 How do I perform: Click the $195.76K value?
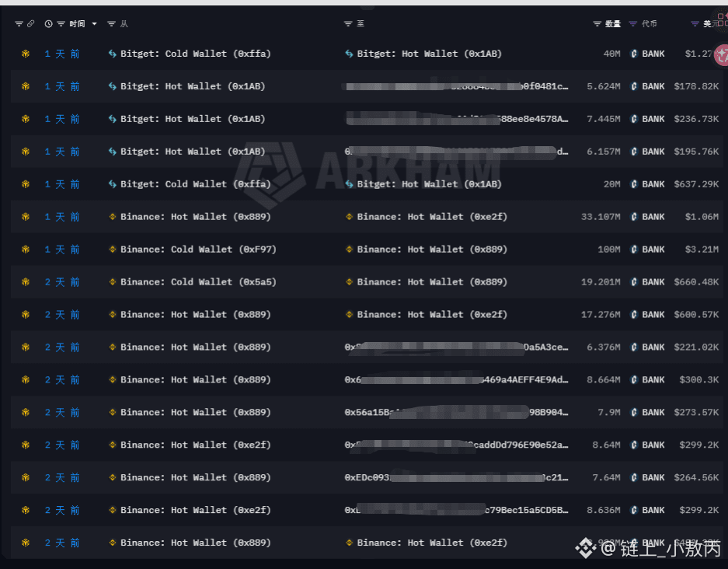(696, 152)
